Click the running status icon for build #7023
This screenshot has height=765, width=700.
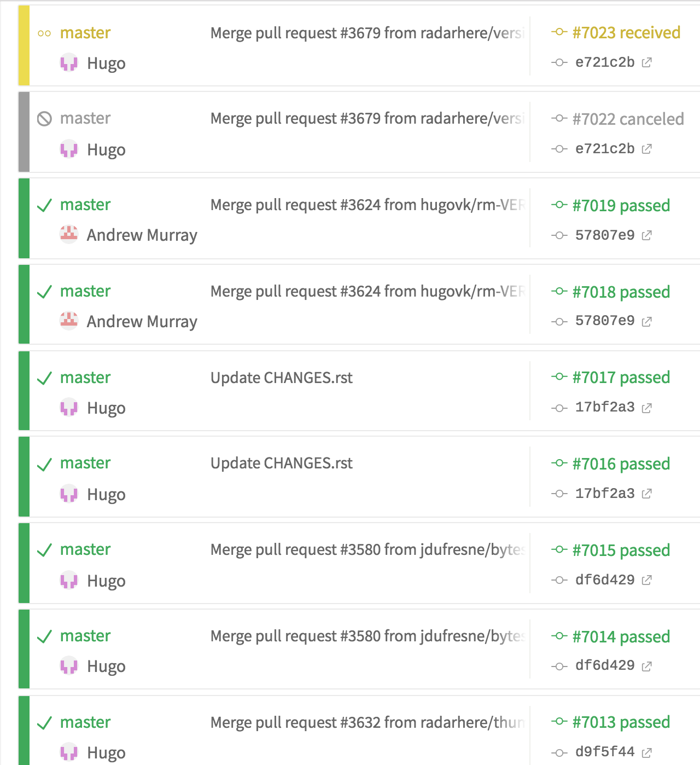click(x=45, y=32)
